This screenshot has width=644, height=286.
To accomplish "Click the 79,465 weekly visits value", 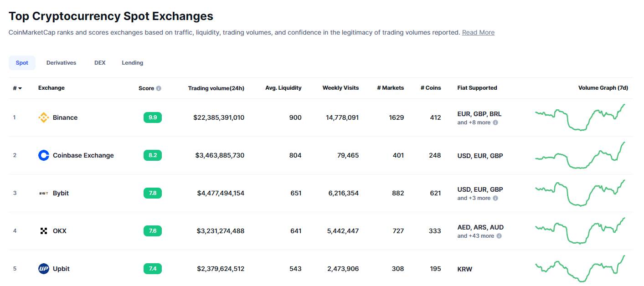I will coord(348,155).
